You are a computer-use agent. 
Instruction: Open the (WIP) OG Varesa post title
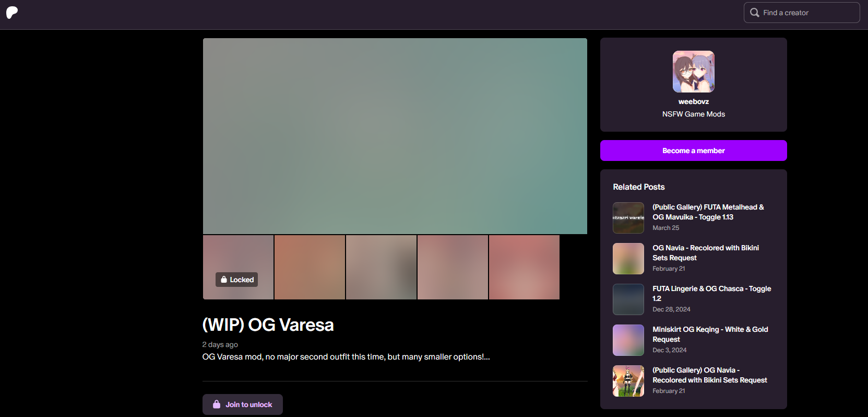tap(268, 325)
